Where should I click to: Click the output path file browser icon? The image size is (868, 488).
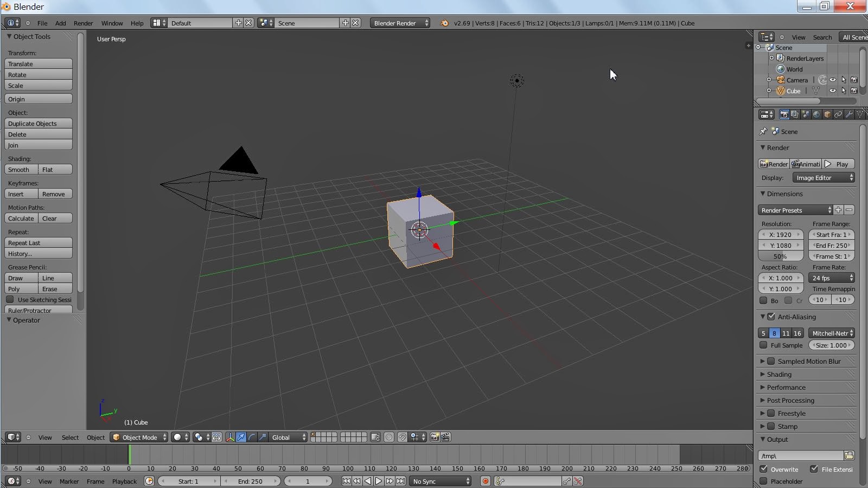pos(849,455)
